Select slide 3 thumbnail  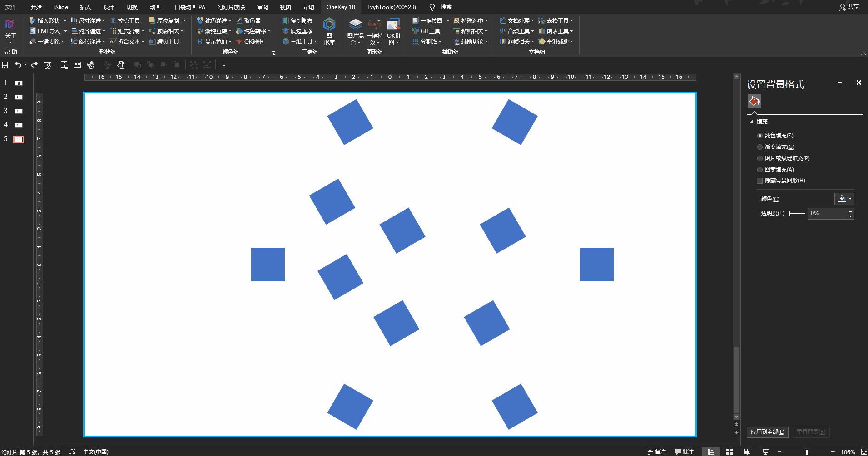pos(19,111)
